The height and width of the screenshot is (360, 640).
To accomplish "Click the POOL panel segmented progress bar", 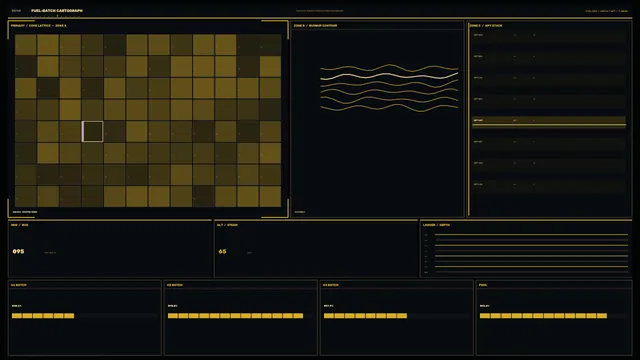I will pyautogui.click(x=543, y=316).
